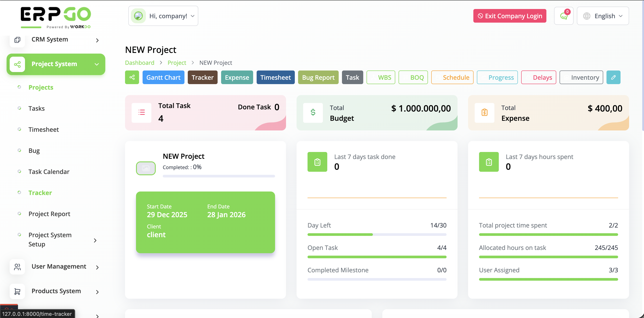Click the green share project icon button
Image resolution: width=644 pixels, height=318 pixels.
pos(132,77)
